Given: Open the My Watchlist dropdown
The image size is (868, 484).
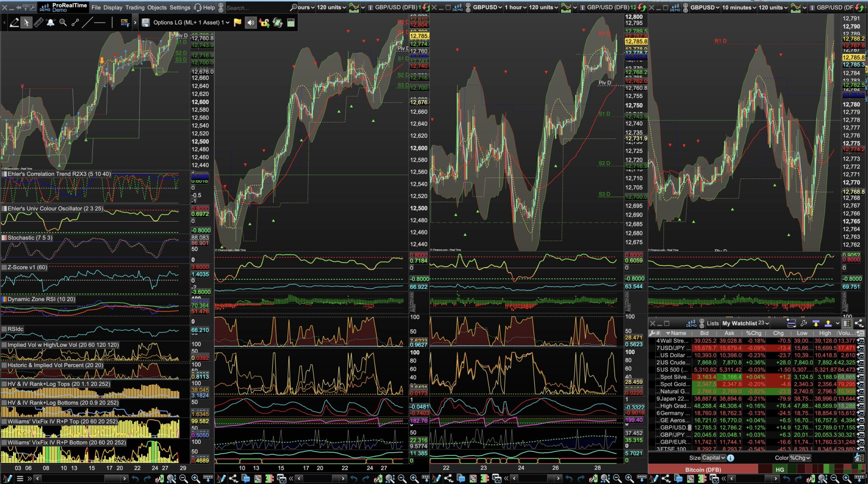Looking at the screenshot, I should [x=745, y=323].
